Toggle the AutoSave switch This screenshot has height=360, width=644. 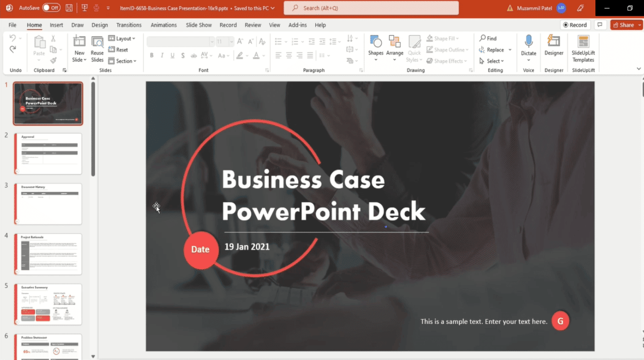tap(51, 8)
